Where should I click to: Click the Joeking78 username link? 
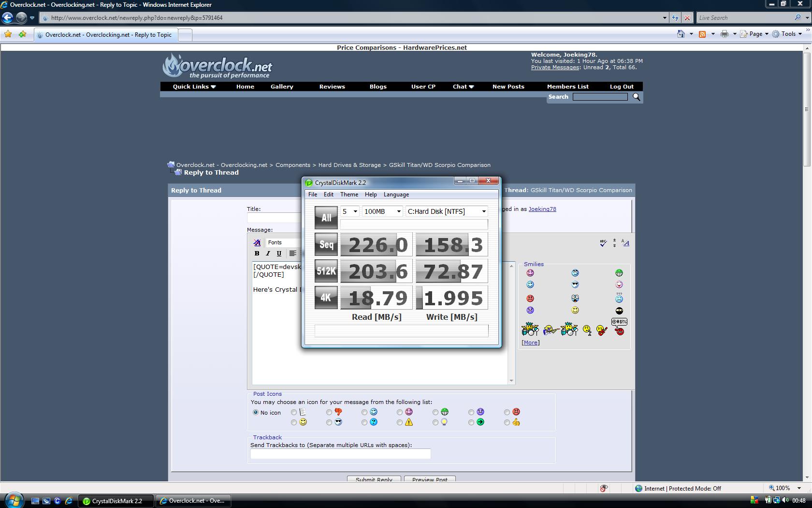(x=542, y=209)
